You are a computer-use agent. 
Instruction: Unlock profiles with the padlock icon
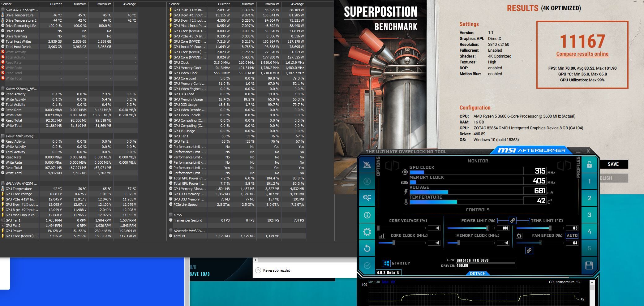click(x=589, y=164)
